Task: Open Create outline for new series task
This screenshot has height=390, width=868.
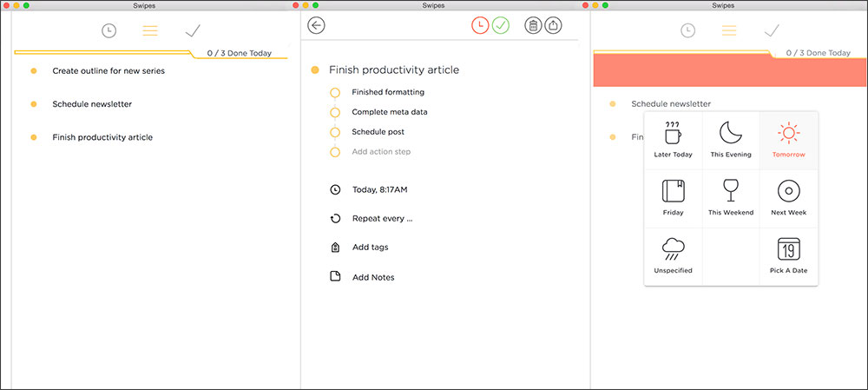Action: 108,71
